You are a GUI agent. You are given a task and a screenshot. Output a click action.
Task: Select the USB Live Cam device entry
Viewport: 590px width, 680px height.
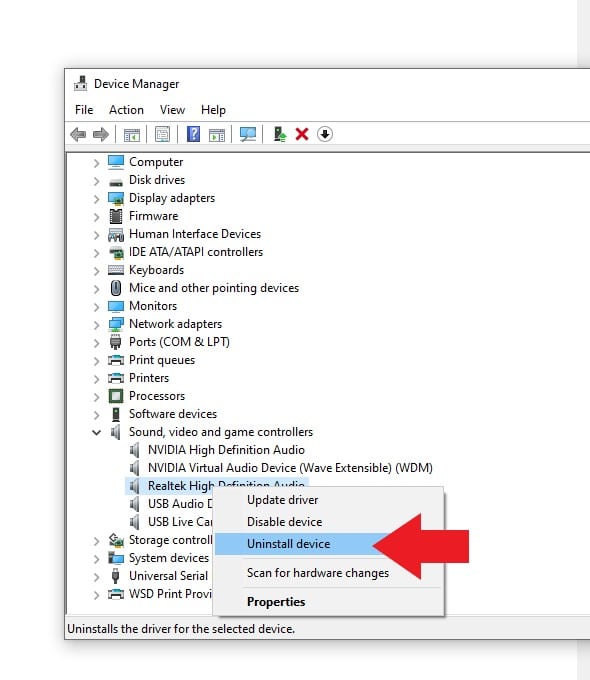click(180, 522)
